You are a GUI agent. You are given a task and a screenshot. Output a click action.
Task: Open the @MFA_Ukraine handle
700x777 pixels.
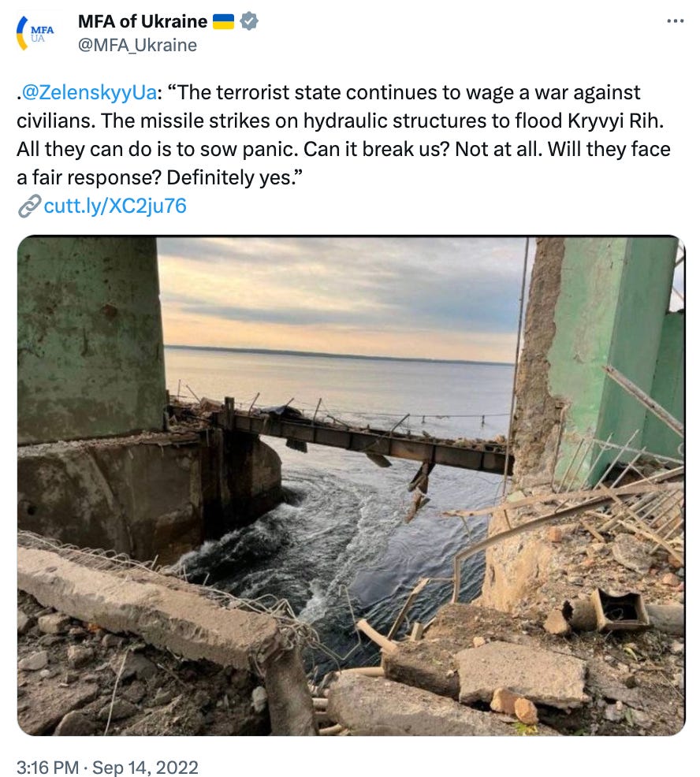click(x=137, y=45)
